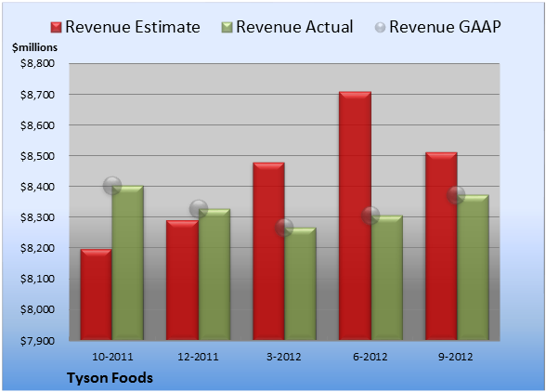Select the green actual bar for 3-2012
The height and width of the screenshot is (392, 546).
[300, 284]
